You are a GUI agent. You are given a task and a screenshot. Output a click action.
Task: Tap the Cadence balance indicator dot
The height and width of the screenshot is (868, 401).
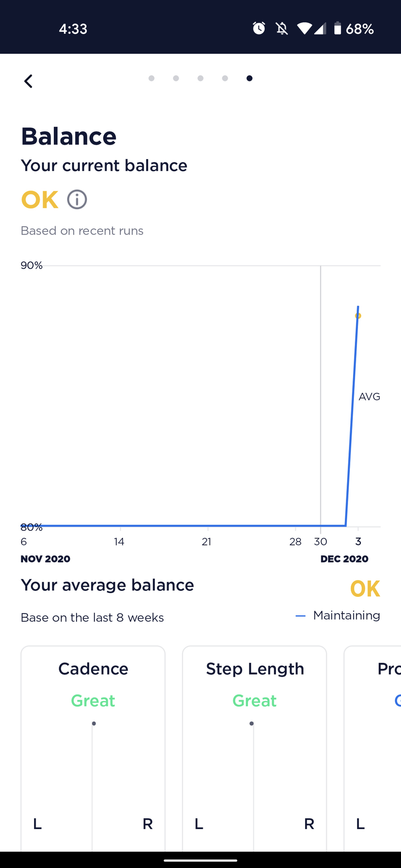[94, 724]
